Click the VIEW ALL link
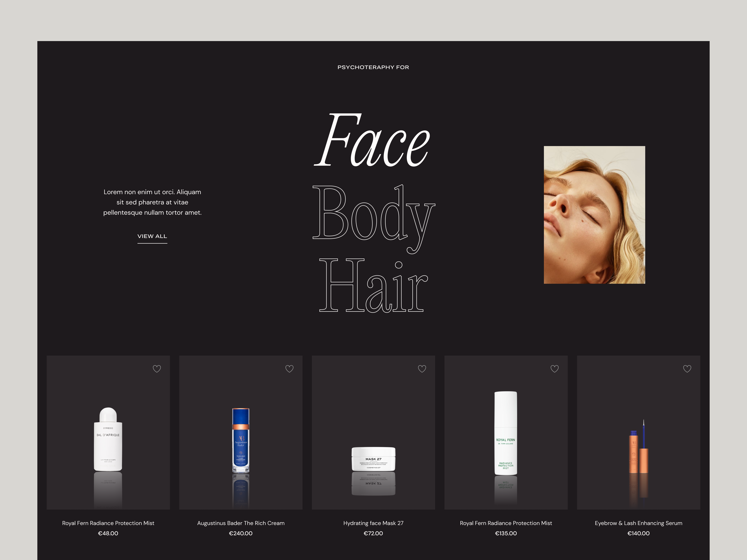The width and height of the screenshot is (747, 560). [152, 236]
